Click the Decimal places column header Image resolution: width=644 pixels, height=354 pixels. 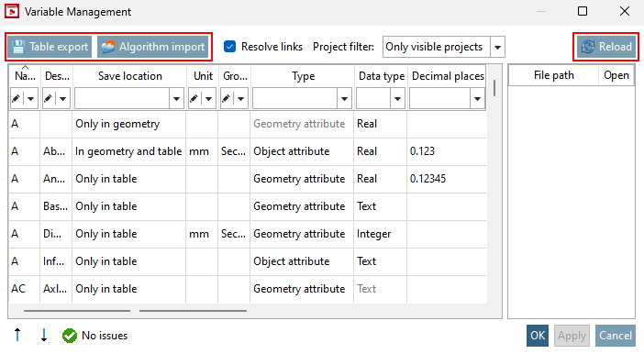448,76
